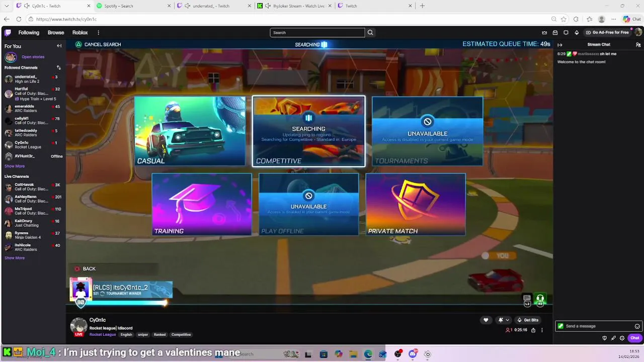Click the English tag

point(126,334)
